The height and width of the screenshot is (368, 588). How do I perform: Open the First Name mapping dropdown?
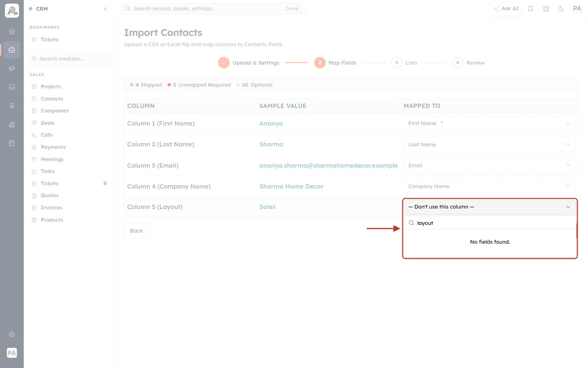coord(490,123)
